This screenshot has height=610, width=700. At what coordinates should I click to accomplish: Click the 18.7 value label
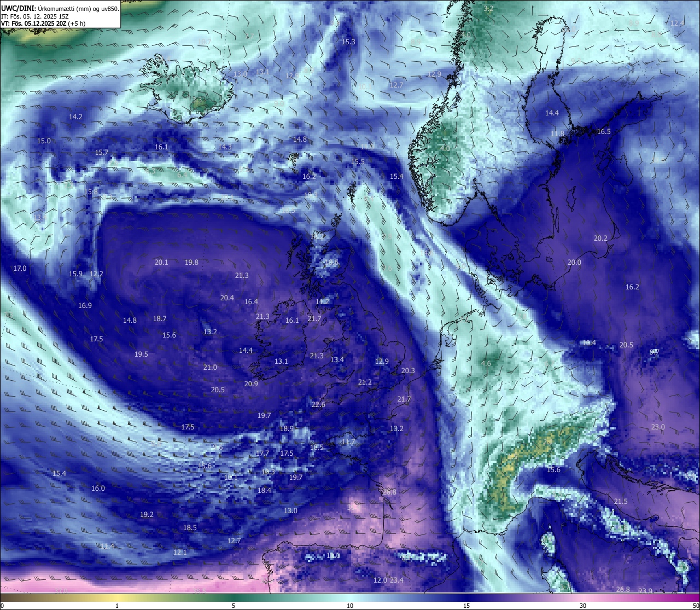(160, 319)
